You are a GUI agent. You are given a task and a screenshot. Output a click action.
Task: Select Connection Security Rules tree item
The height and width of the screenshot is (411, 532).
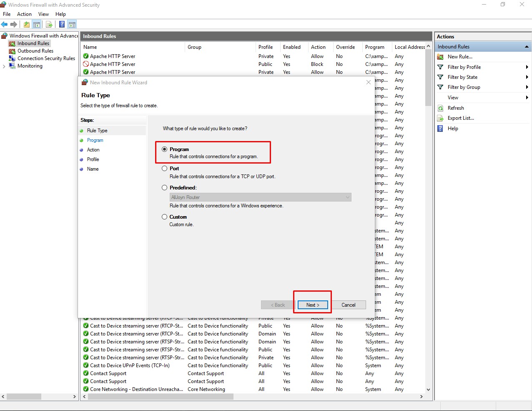pos(46,58)
